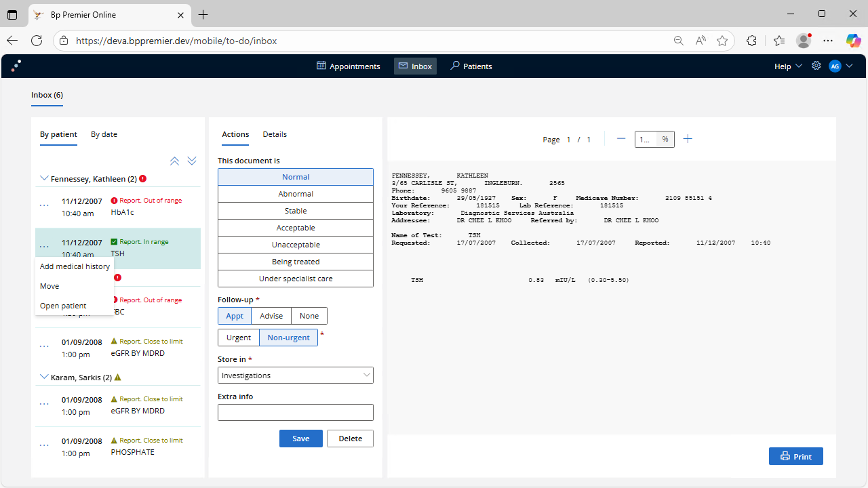Image resolution: width=868 pixels, height=488 pixels.
Task: Open ellipsis menu for HbA1c report
Action: click(44, 205)
